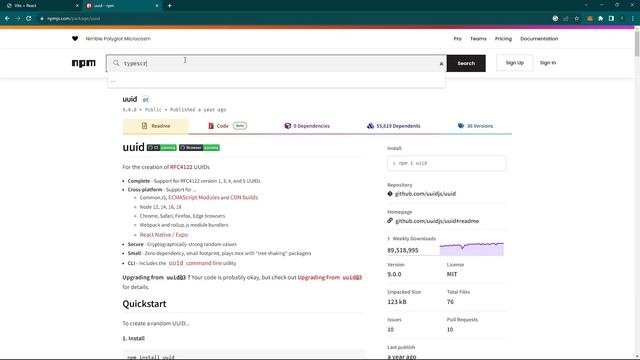Close the Vite + React tab

click(x=77, y=6)
